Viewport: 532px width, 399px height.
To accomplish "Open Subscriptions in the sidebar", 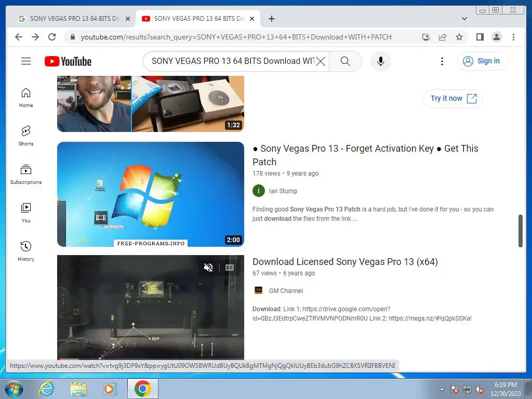I will point(26,175).
